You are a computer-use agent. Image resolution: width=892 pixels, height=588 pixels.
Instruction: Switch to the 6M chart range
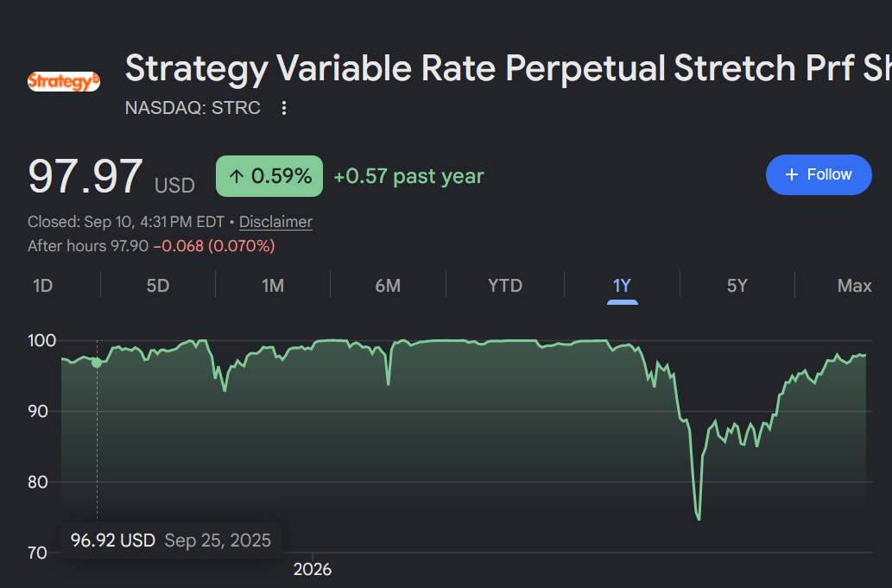click(x=388, y=286)
